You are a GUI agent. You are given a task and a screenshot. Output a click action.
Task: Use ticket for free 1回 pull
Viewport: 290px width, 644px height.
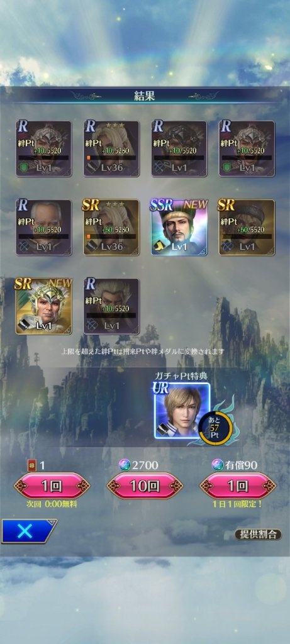pos(52,486)
